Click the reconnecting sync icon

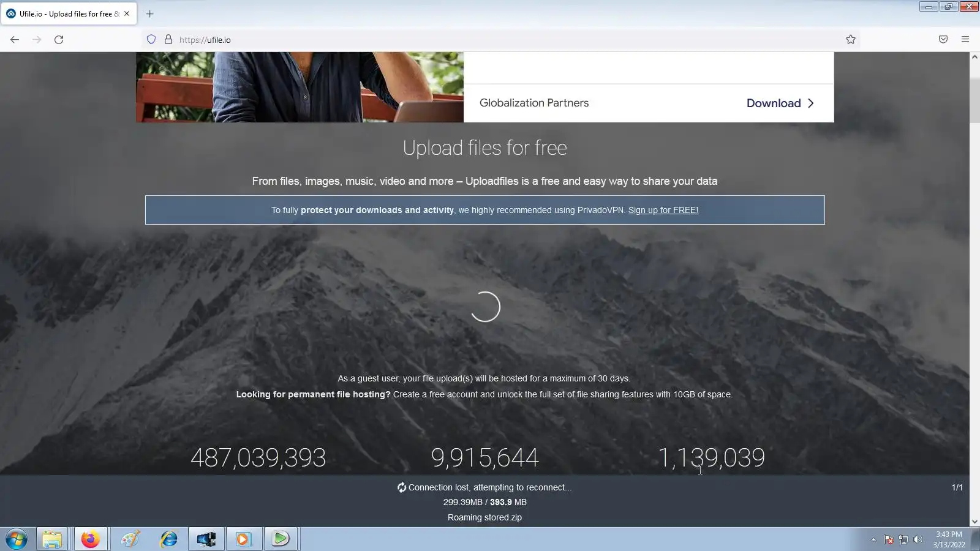click(402, 487)
